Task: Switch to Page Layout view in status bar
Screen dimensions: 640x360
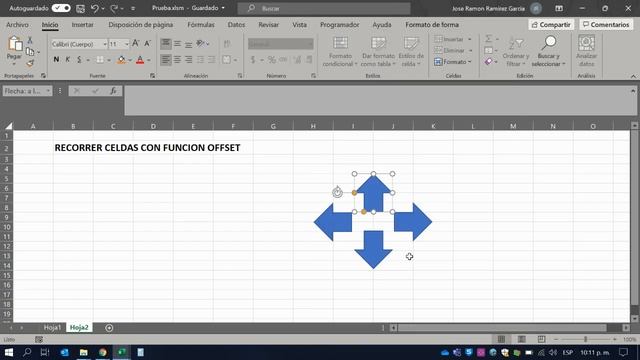Action: pyautogui.click(x=522, y=339)
